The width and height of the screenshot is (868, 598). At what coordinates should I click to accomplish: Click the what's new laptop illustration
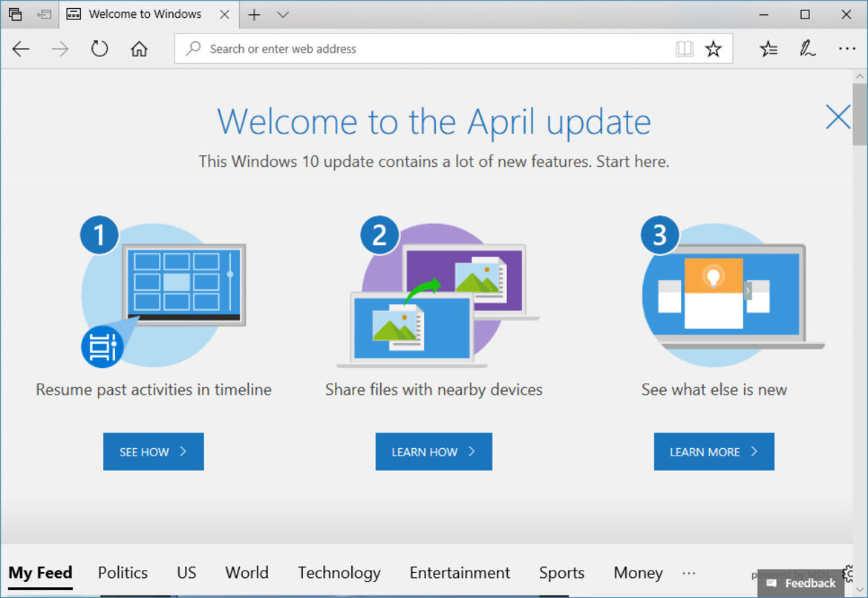tap(732, 292)
